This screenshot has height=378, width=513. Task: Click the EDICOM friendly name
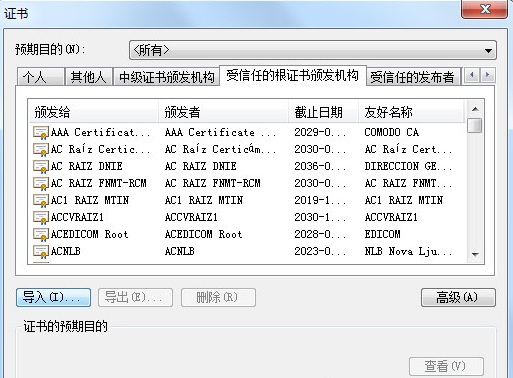(x=382, y=235)
